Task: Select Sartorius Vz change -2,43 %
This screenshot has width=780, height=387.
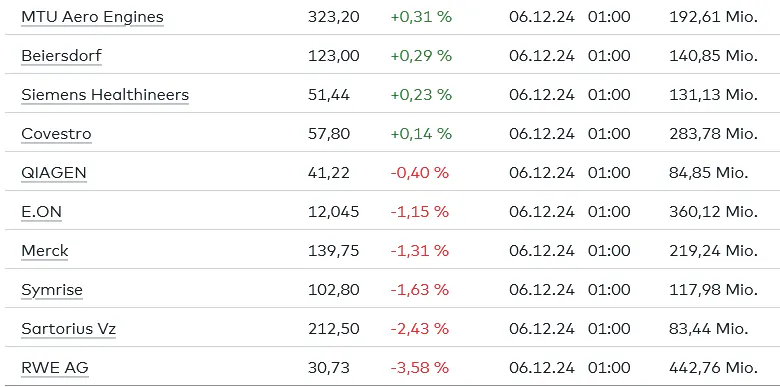Action: (x=420, y=329)
